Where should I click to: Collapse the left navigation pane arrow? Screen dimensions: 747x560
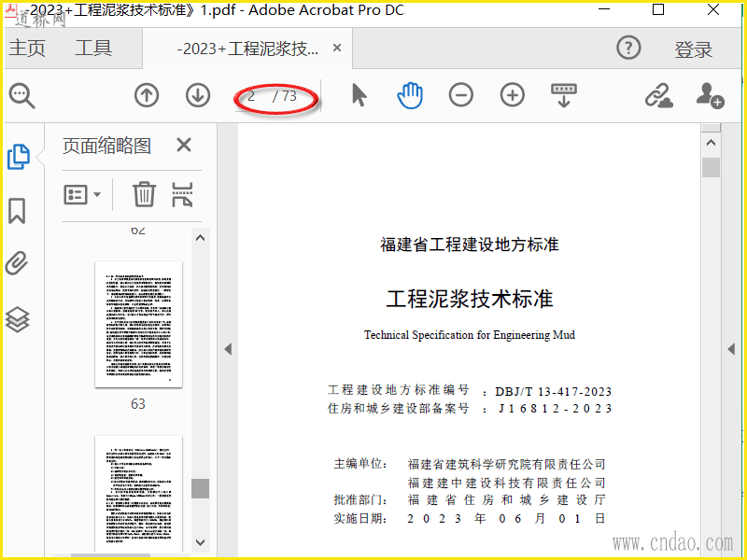click(228, 349)
